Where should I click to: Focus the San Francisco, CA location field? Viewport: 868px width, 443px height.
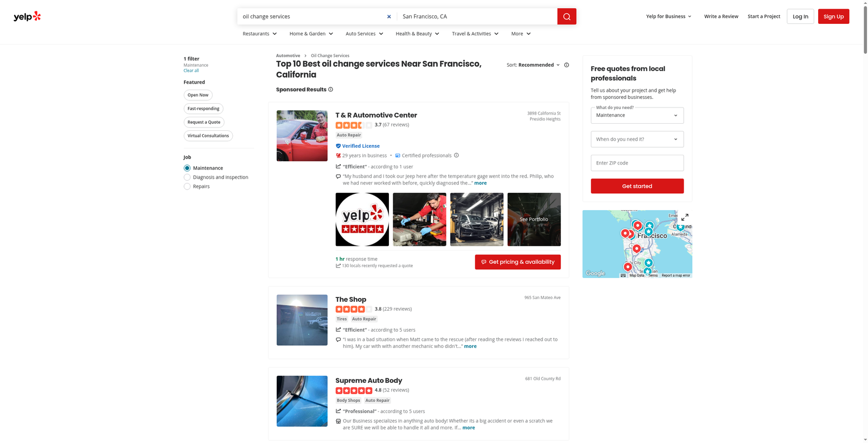point(477,16)
